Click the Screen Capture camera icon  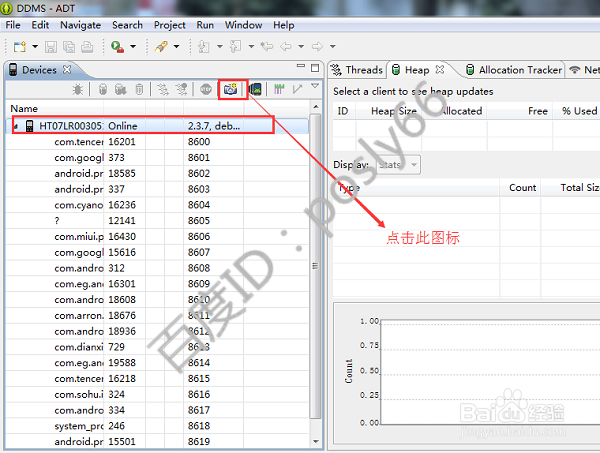231,90
